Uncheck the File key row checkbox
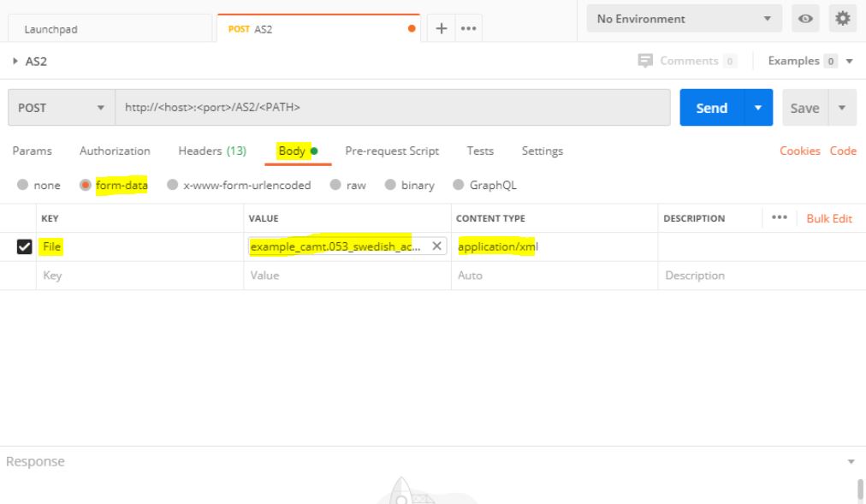This screenshot has width=866, height=504. [25, 247]
